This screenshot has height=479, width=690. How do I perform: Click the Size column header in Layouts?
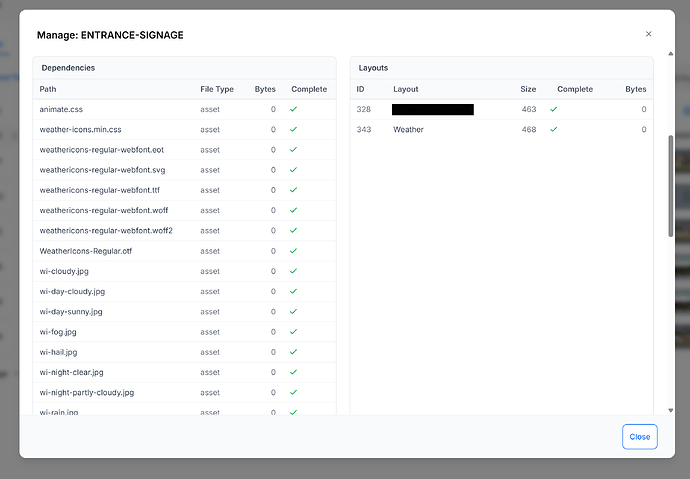click(528, 89)
